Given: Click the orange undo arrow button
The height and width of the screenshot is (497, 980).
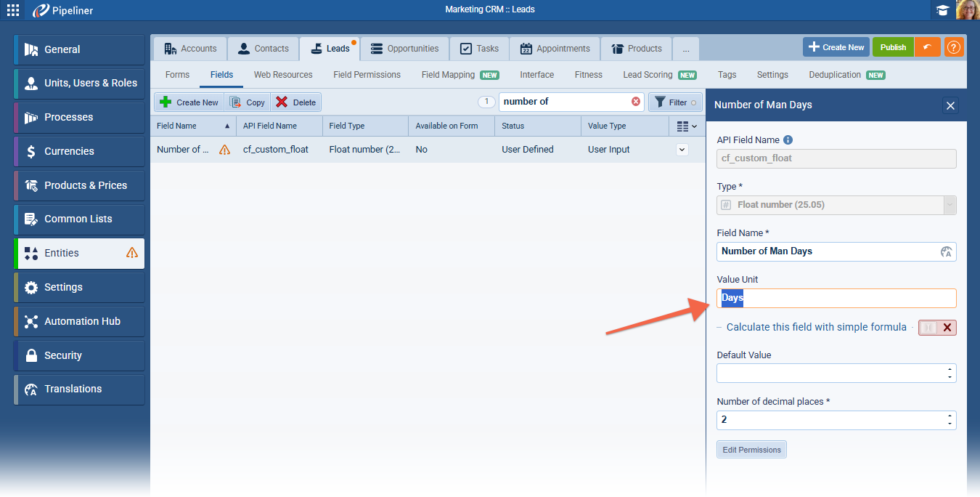Looking at the screenshot, I should (x=927, y=47).
